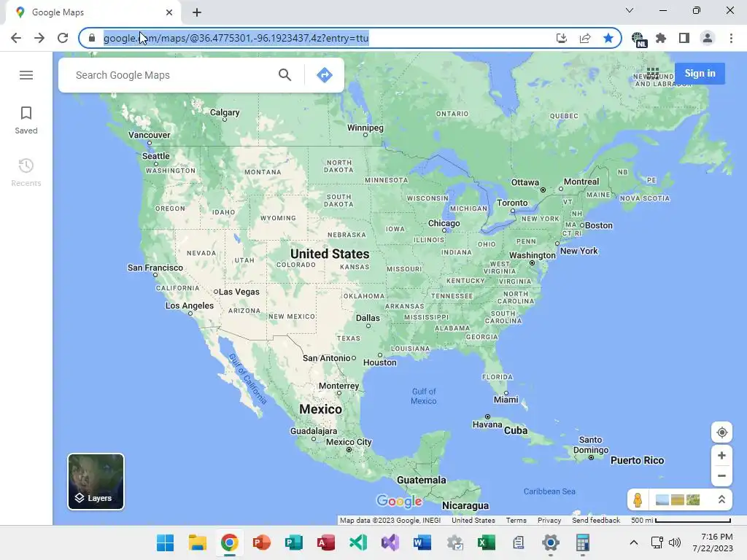Open the United States region link
Image resolution: width=747 pixels, height=560 pixels.
pyautogui.click(x=473, y=521)
